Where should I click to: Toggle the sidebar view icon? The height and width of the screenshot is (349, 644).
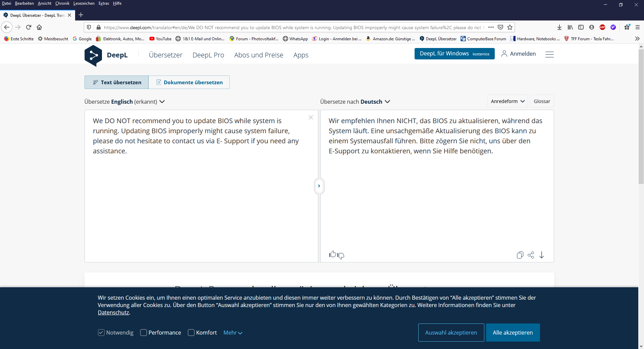click(581, 27)
